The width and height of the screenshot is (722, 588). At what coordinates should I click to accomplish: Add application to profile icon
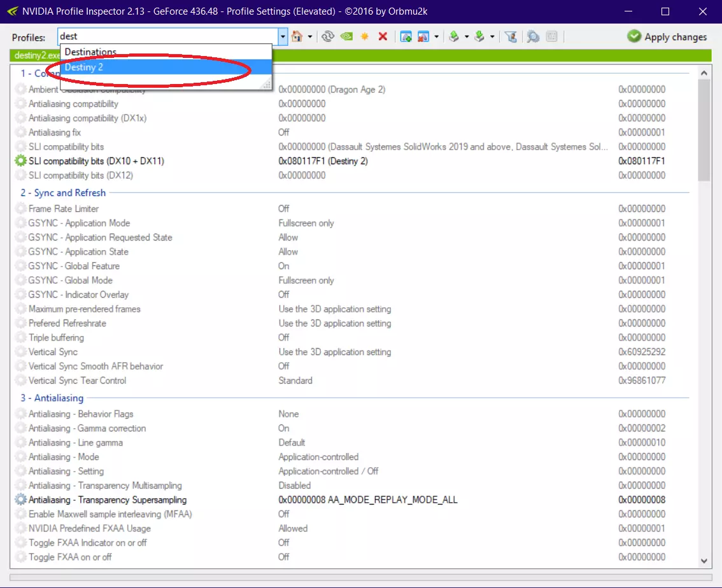(x=406, y=36)
